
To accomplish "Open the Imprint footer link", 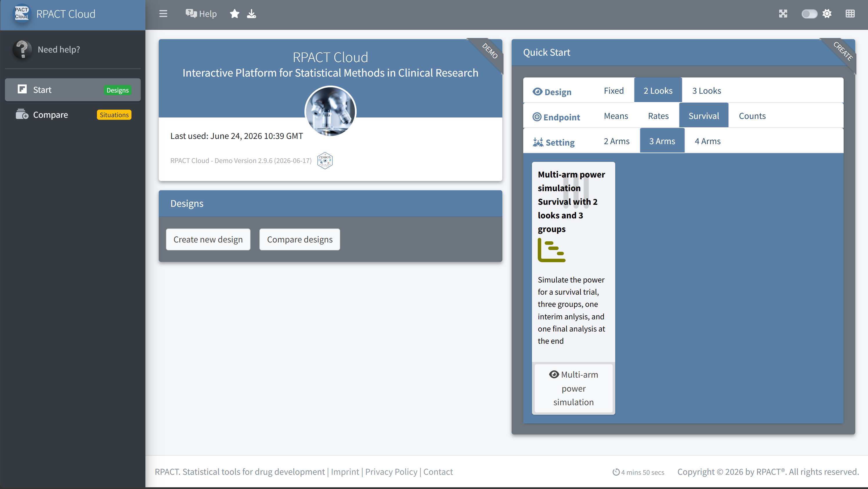I will [345, 472].
